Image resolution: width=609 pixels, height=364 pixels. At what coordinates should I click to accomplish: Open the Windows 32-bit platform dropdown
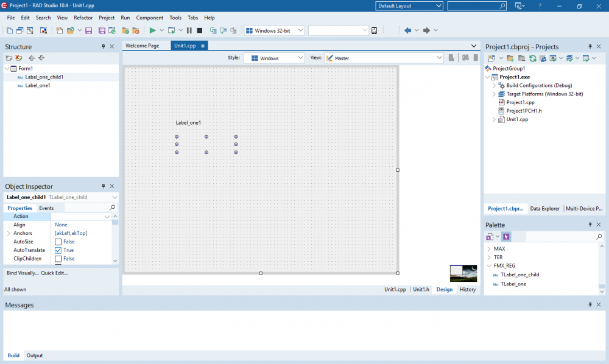click(274, 30)
